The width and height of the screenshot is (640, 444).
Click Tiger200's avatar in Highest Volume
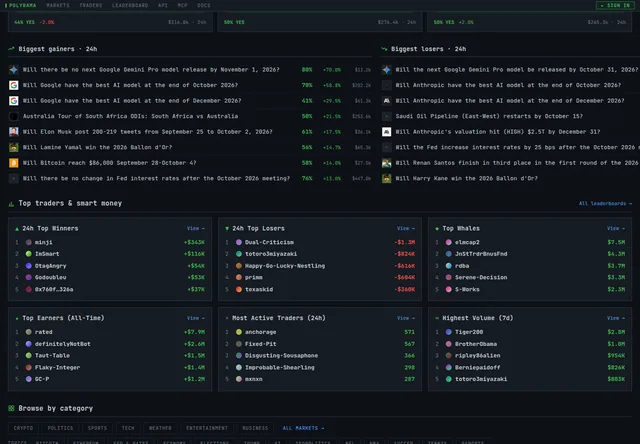pyautogui.click(x=449, y=332)
